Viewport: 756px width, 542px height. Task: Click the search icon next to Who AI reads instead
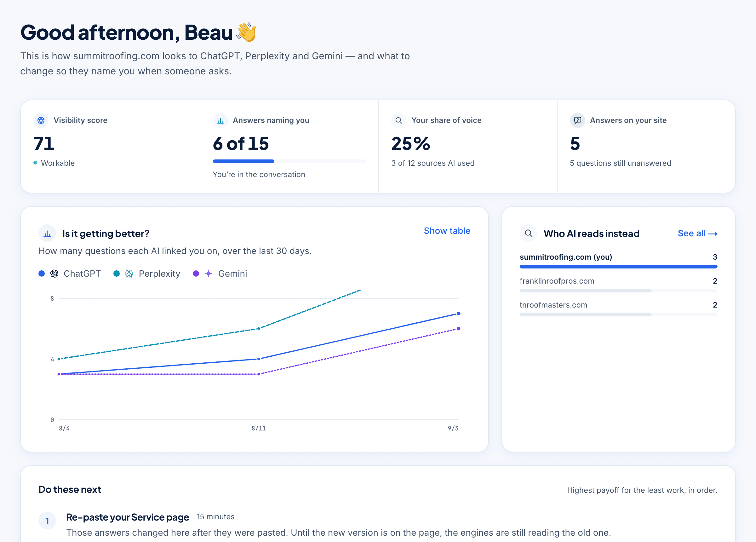coord(528,234)
